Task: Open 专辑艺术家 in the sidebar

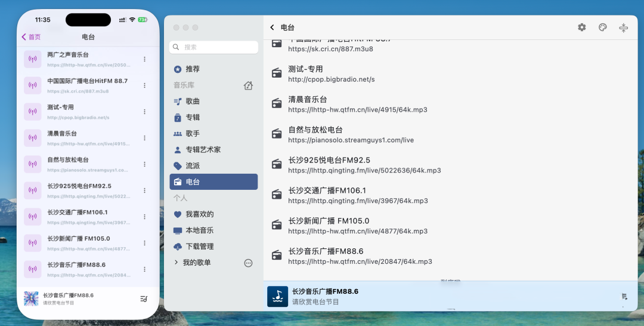Action: tap(213, 150)
